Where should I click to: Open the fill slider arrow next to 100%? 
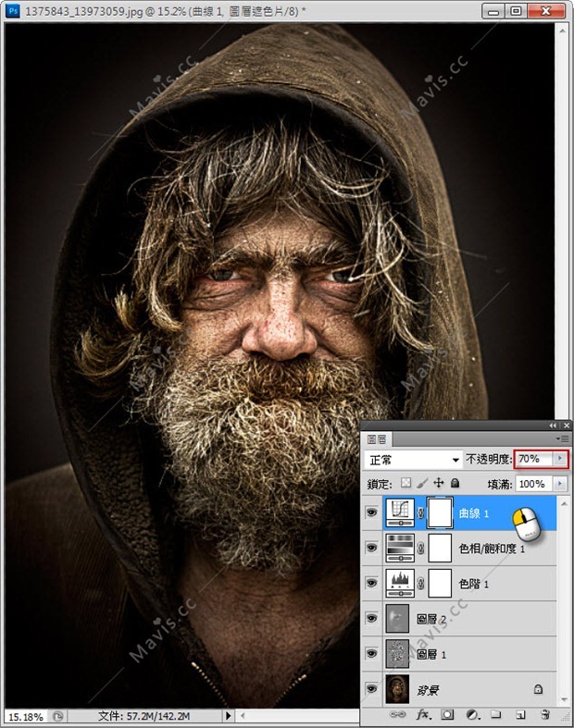[x=560, y=484]
